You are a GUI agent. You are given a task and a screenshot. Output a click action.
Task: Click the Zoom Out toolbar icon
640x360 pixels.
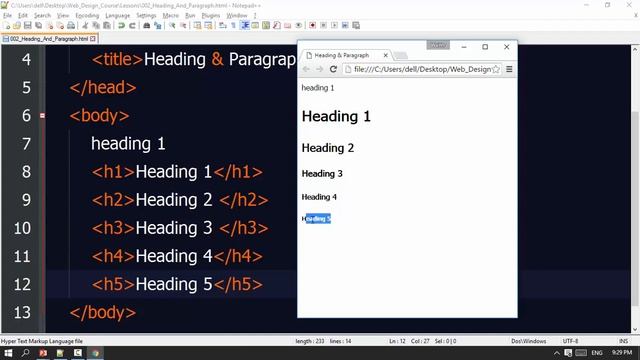click(x=183, y=25)
